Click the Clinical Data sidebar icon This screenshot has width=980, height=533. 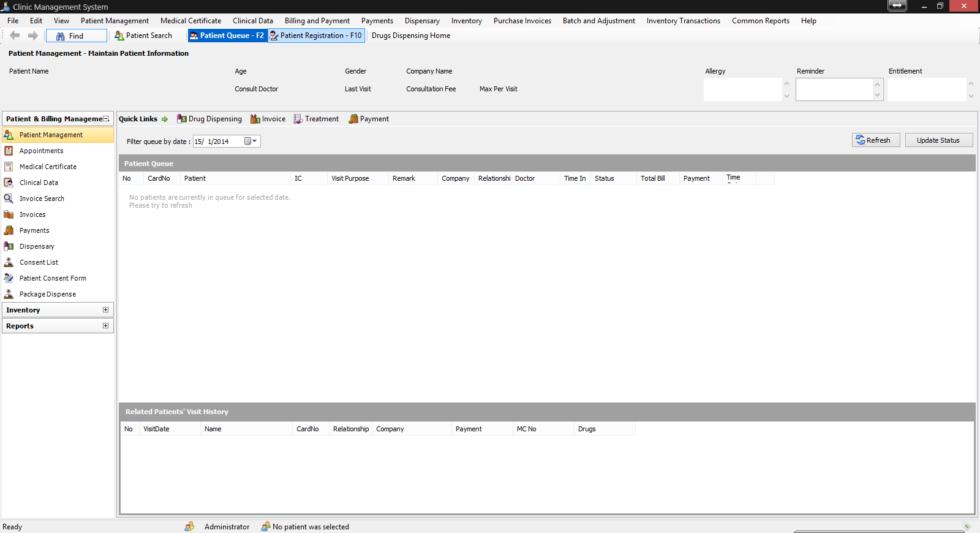click(9, 183)
